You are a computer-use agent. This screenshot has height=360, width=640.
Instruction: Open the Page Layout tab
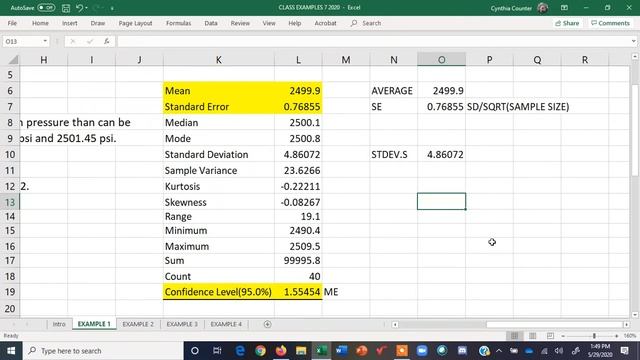[135, 23]
